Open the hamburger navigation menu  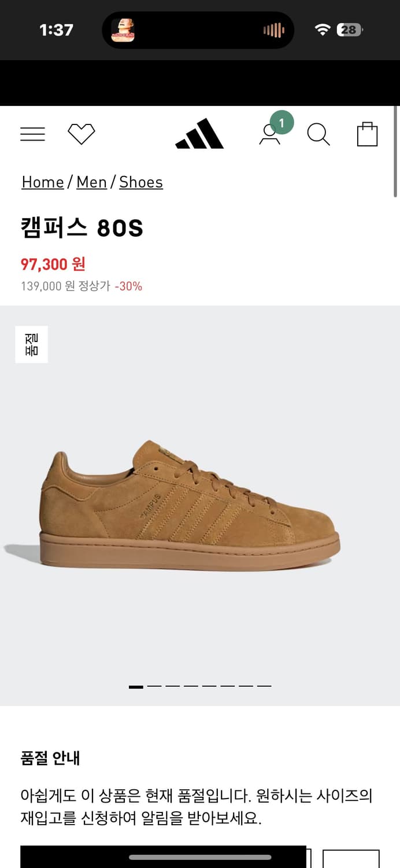(x=32, y=134)
